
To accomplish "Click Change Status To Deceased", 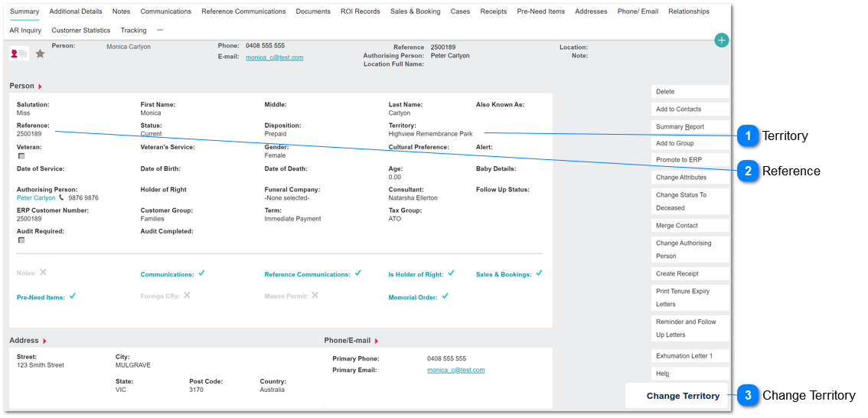I will [690, 201].
